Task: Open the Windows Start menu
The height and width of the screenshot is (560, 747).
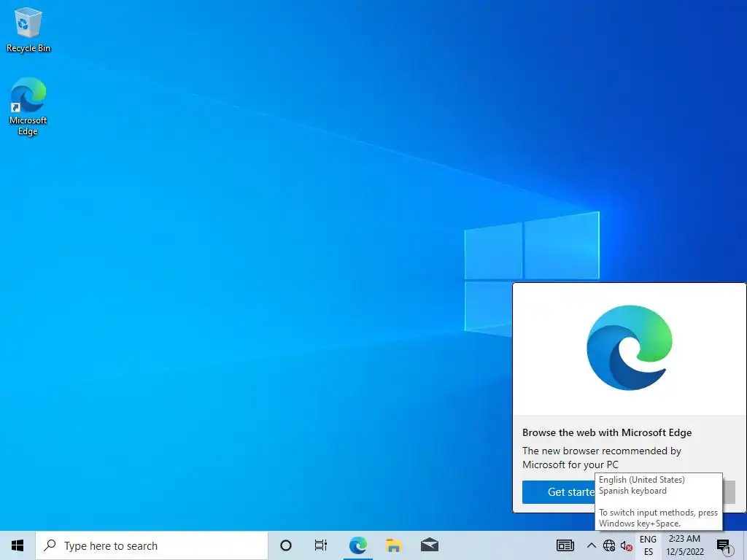Action: click(18, 545)
